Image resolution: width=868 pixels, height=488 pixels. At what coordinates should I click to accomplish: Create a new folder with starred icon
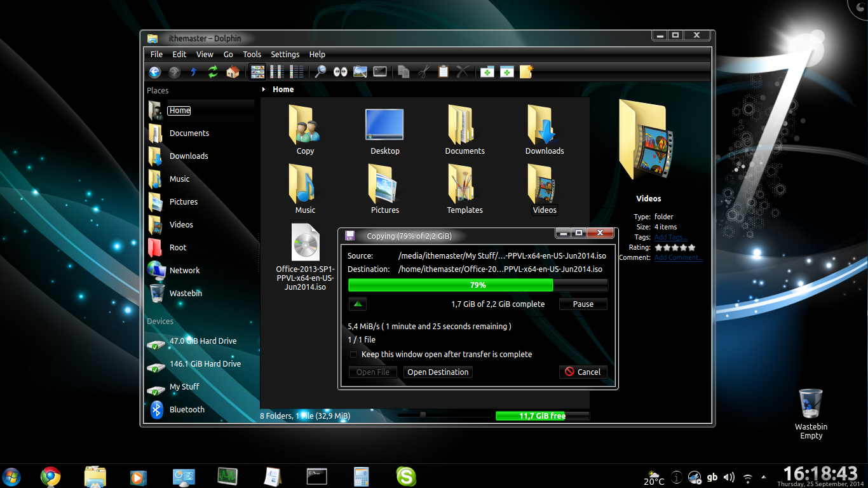[526, 72]
